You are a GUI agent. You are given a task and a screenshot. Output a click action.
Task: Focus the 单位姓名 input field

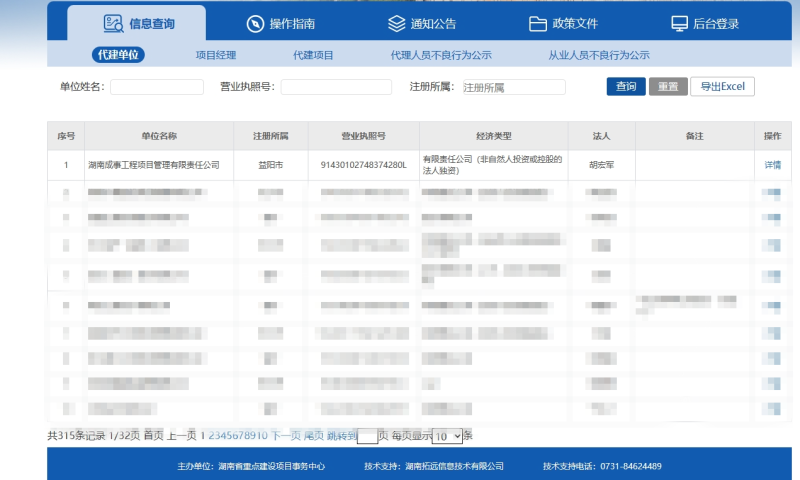[x=157, y=87]
